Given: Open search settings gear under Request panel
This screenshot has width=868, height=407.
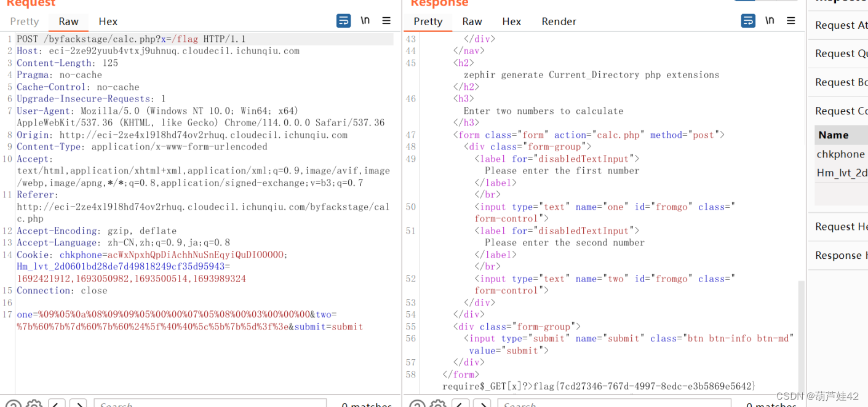Looking at the screenshot, I should [x=34, y=404].
